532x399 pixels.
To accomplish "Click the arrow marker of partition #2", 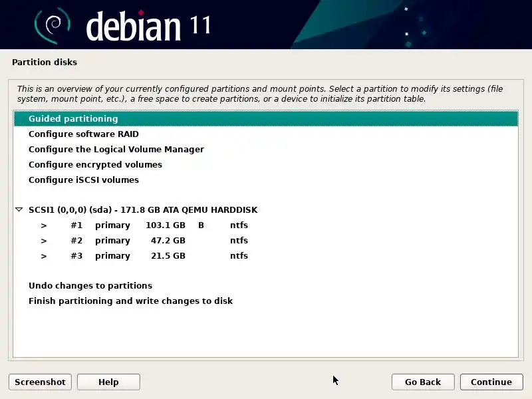I will click(44, 241).
